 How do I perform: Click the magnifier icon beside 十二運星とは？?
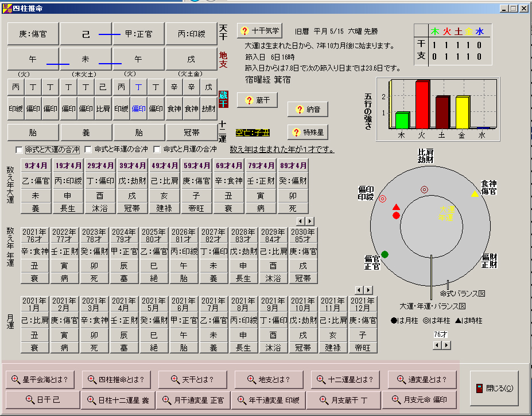point(321,379)
